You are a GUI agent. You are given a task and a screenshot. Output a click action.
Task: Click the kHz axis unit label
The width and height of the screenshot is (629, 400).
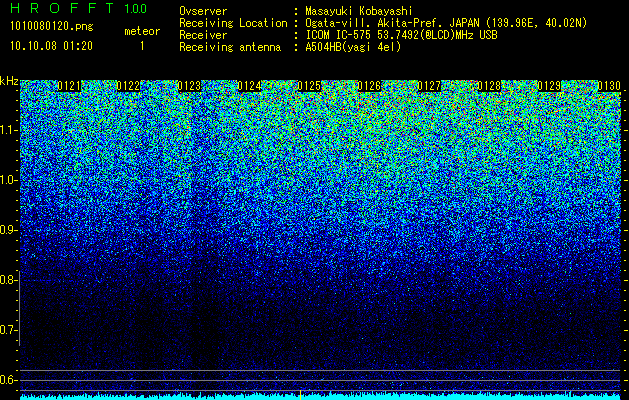pos(9,81)
